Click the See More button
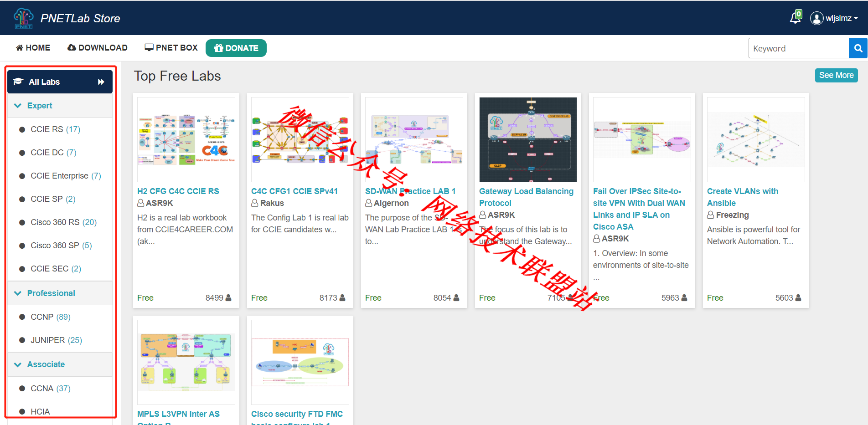The height and width of the screenshot is (425, 868). [836, 75]
